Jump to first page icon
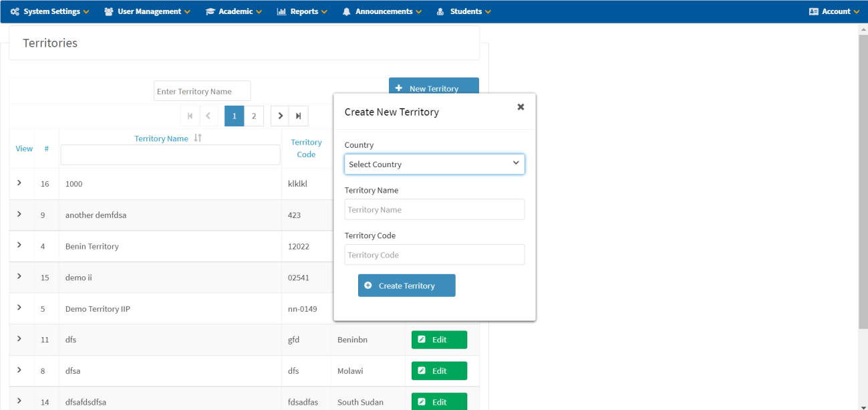Viewport: 868px width, 410px height. click(x=190, y=116)
